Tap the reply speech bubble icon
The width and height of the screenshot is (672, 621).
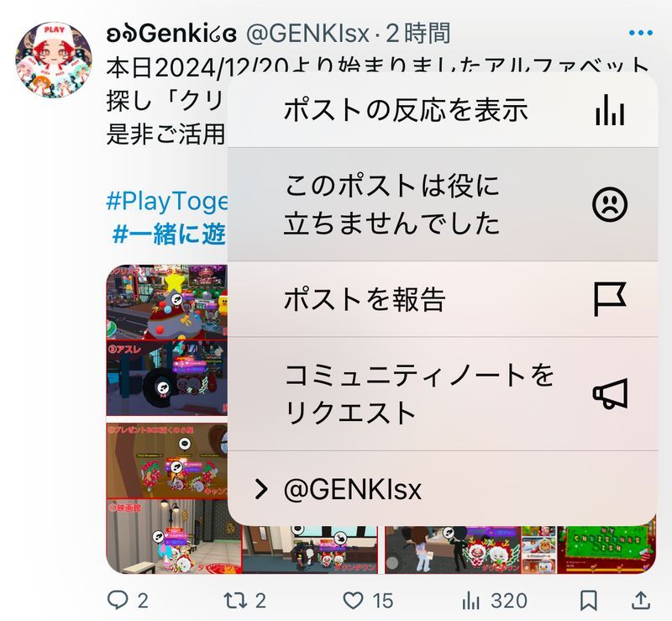(117, 600)
